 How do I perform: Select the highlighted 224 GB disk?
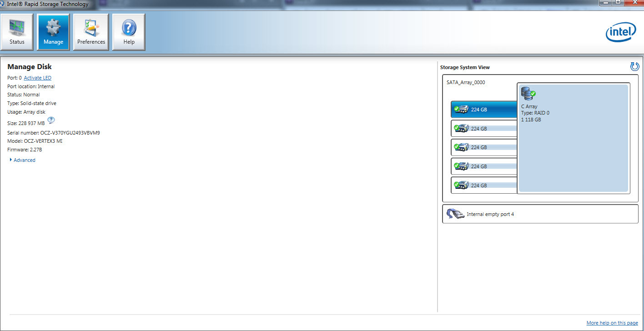pos(484,110)
